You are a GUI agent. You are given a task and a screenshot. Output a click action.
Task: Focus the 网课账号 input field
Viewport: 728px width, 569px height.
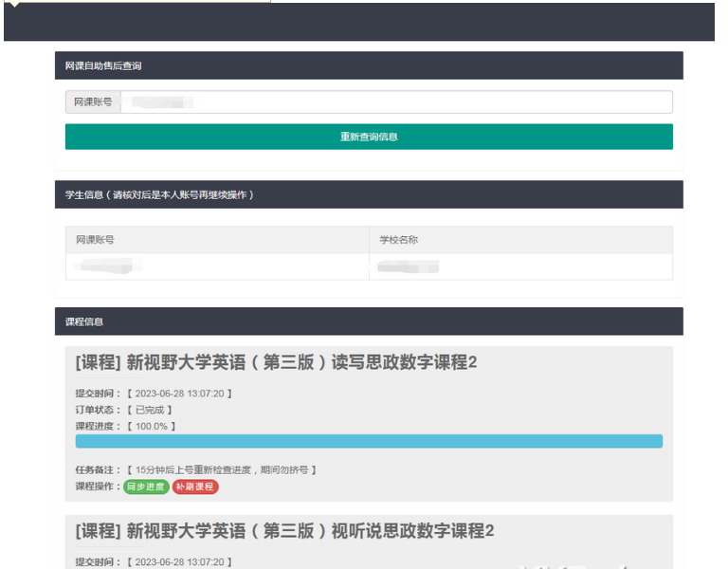pyautogui.click(x=396, y=101)
